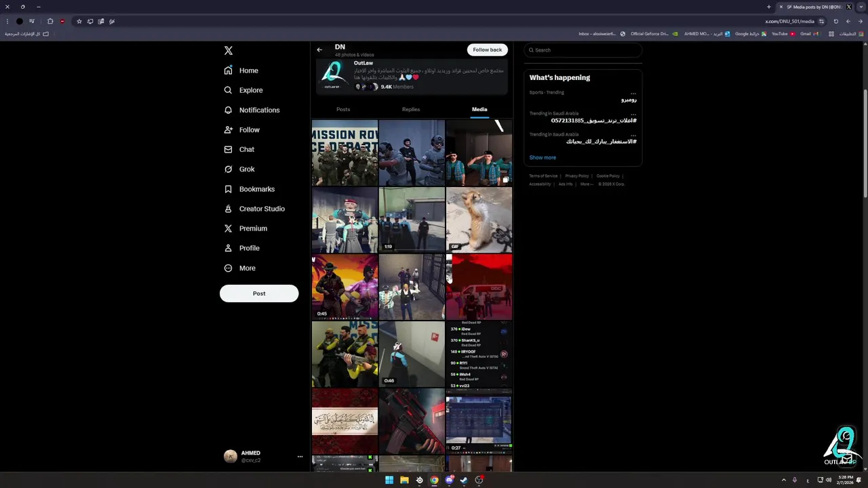Open Creator Studio in the sidebar
Image resolution: width=868 pixels, height=488 pixels.
click(254, 209)
